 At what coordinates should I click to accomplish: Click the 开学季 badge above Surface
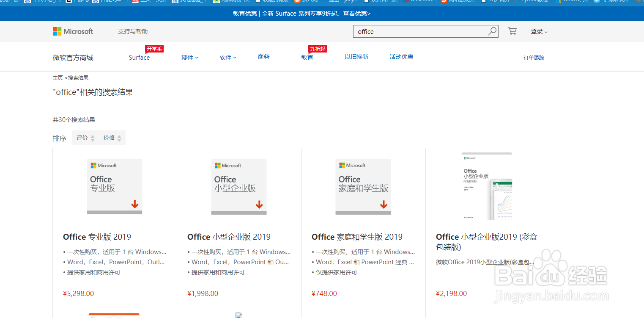point(154,49)
